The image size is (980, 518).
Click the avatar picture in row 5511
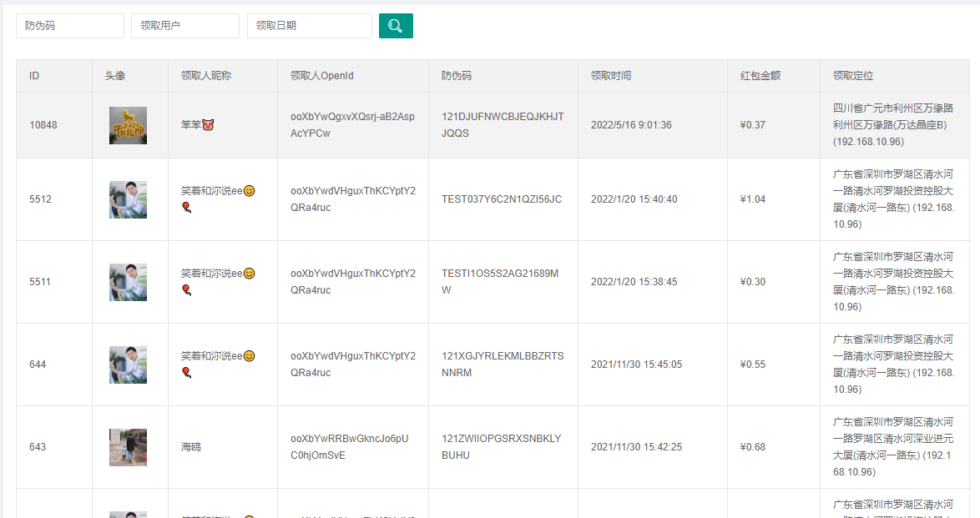(x=128, y=282)
